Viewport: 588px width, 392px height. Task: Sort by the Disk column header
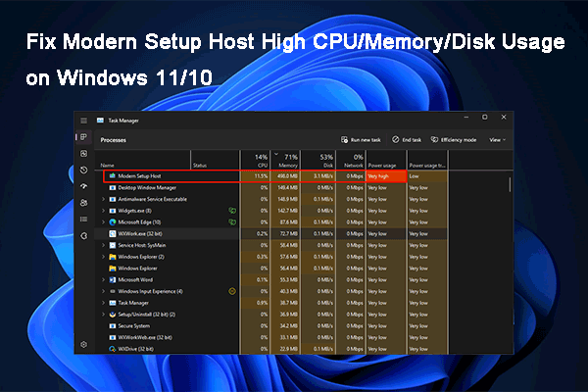(x=318, y=160)
